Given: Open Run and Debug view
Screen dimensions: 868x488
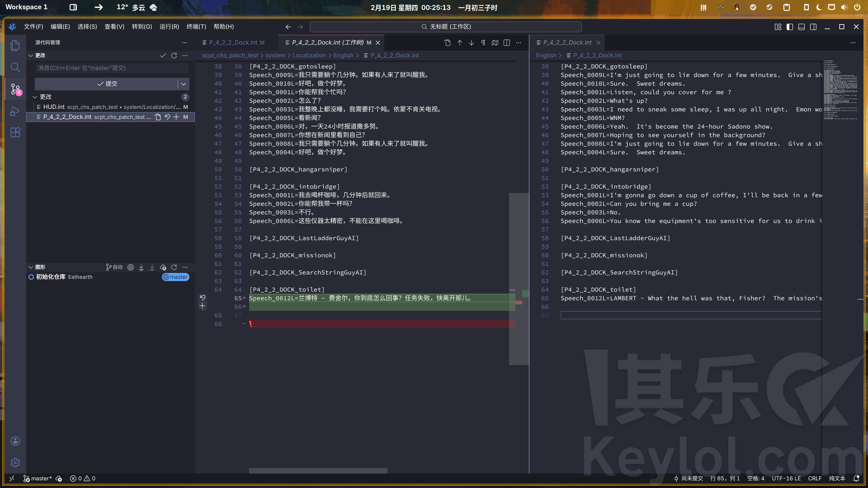Looking at the screenshot, I should pos(15,111).
